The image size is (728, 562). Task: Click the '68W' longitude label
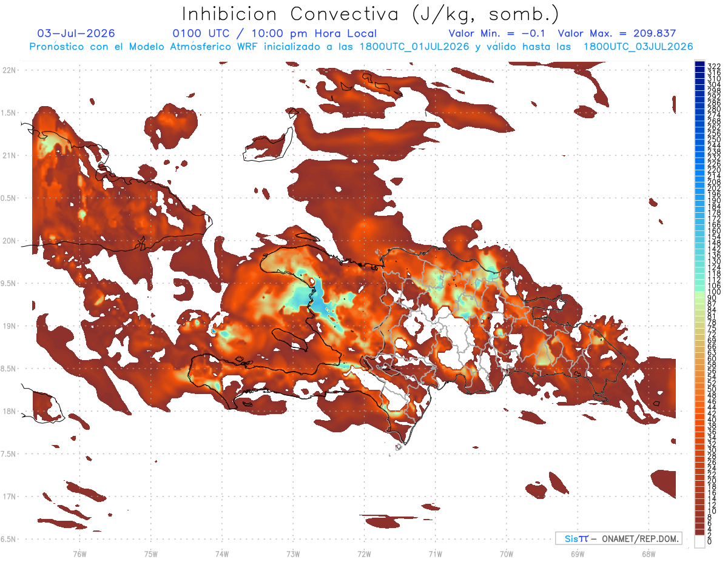(x=649, y=554)
